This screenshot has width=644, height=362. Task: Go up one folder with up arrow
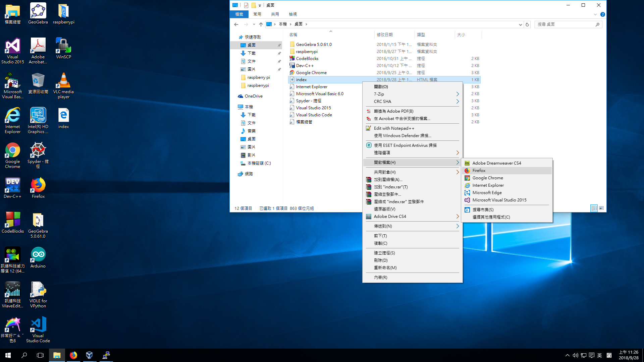click(261, 24)
